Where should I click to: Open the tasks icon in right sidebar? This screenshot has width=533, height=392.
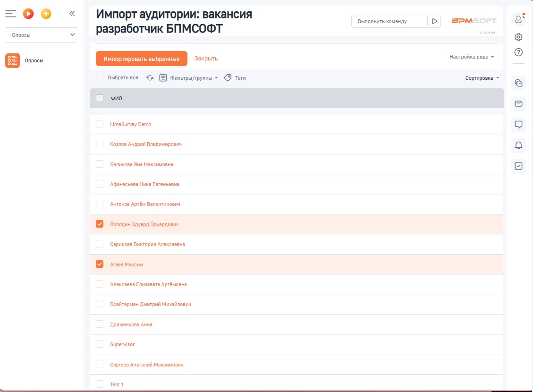(x=518, y=166)
